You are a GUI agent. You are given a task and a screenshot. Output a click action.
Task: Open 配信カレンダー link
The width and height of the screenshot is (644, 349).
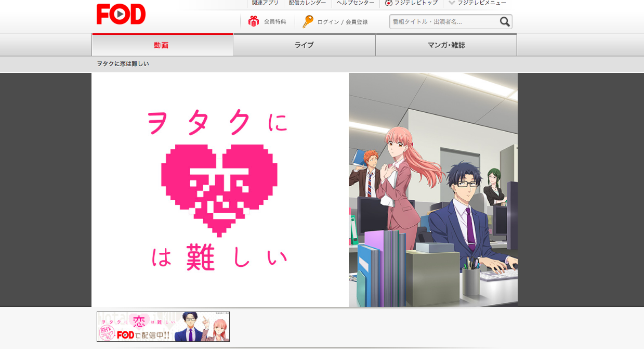click(308, 3)
